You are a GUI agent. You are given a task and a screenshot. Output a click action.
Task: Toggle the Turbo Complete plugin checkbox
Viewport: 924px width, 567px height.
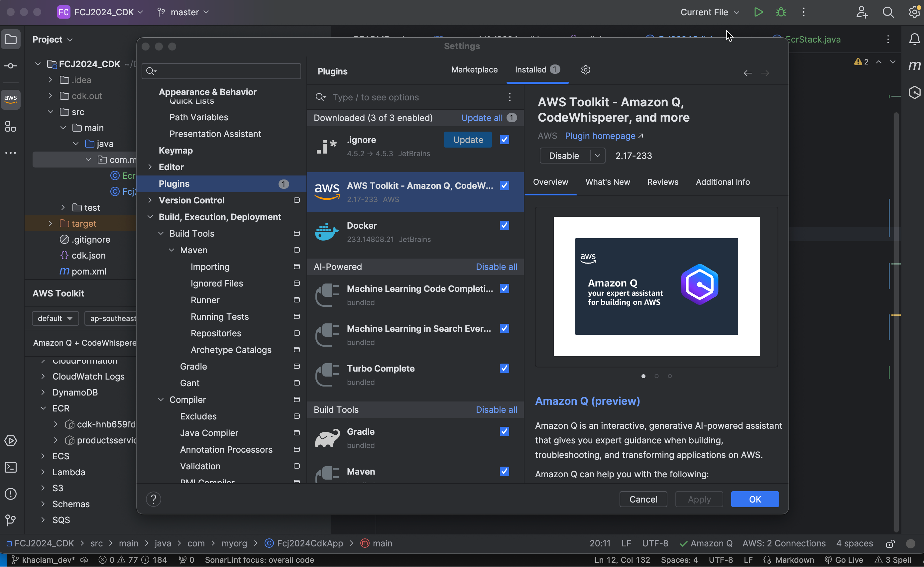click(x=504, y=368)
